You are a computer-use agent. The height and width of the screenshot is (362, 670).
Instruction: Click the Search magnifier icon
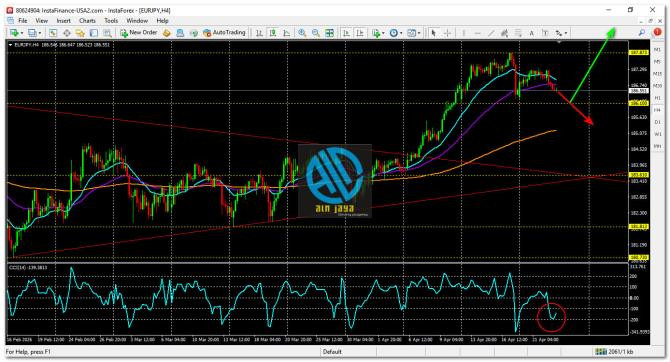pyautogui.click(x=641, y=32)
